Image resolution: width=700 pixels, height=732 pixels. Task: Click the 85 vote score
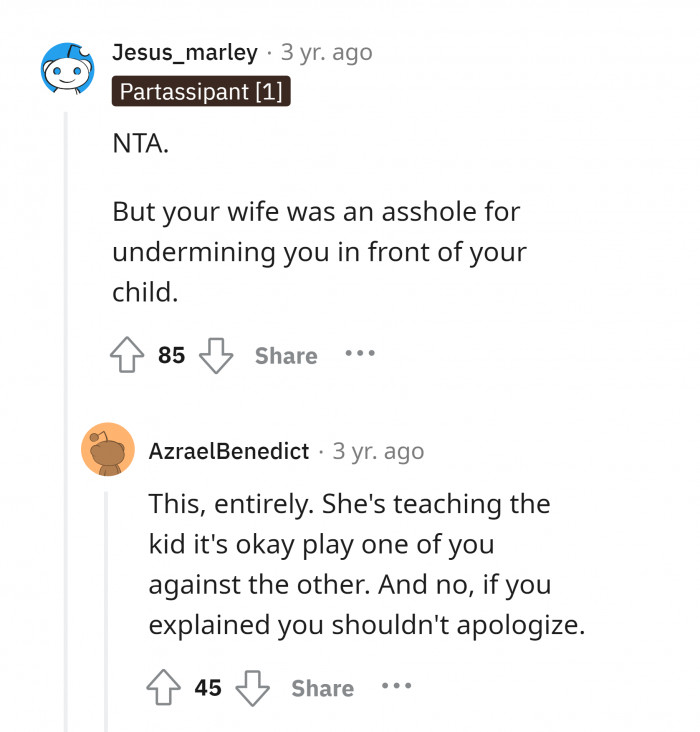click(x=172, y=356)
